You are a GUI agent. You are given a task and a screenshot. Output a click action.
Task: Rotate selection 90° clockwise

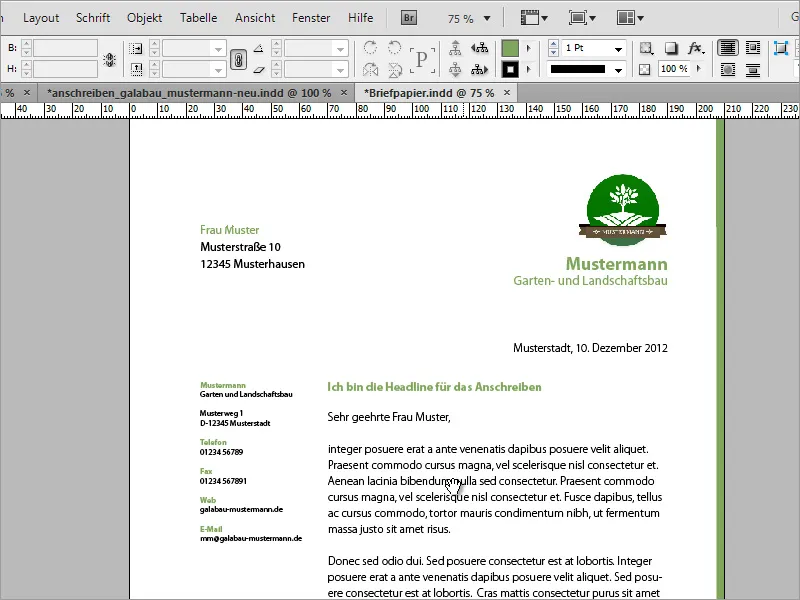(370, 48)
